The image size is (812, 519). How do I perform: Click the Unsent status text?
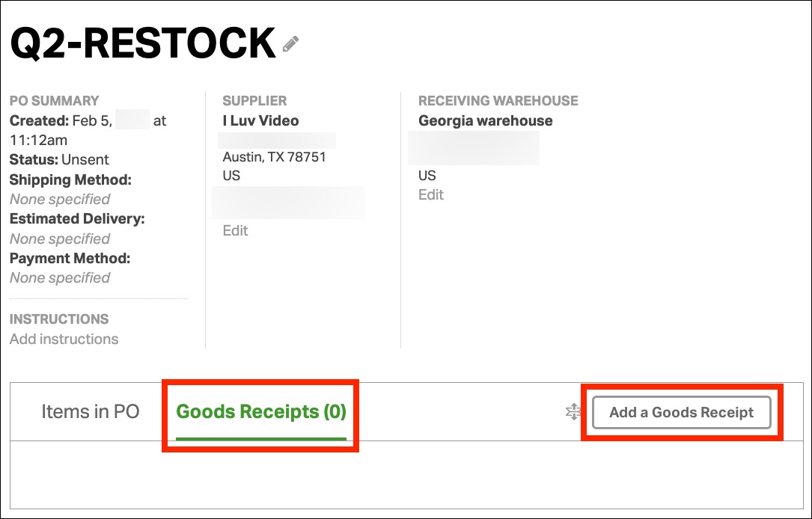(x=85, y=159)
